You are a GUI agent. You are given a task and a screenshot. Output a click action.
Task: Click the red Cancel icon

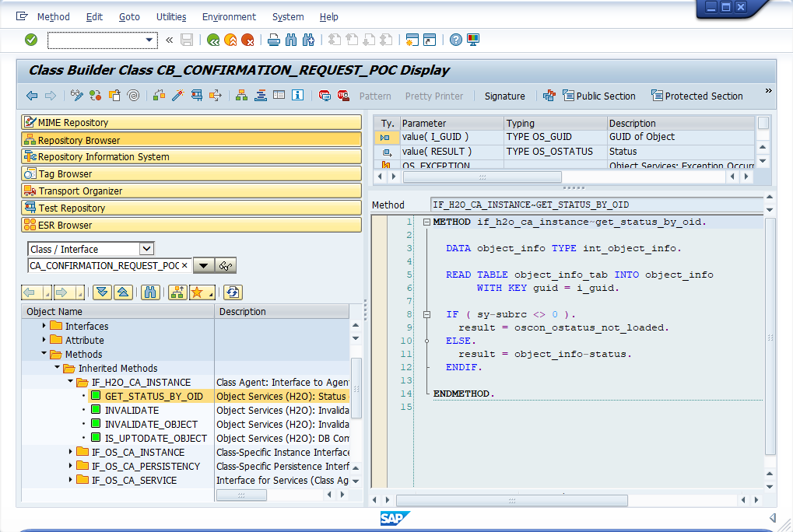(x=247, y=40)
